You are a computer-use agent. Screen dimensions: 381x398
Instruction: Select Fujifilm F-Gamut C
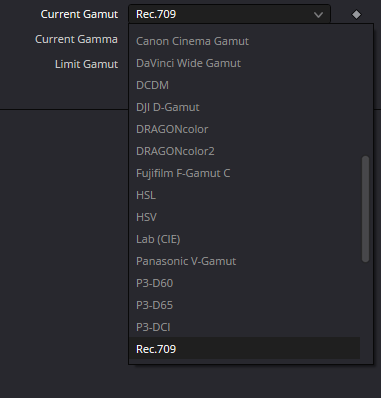coord(244,173)
